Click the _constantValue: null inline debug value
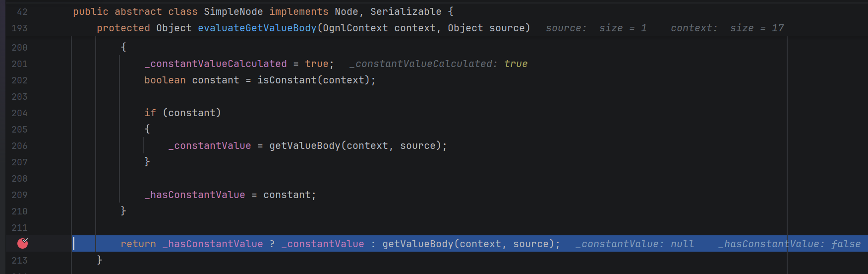 [635, 244]
